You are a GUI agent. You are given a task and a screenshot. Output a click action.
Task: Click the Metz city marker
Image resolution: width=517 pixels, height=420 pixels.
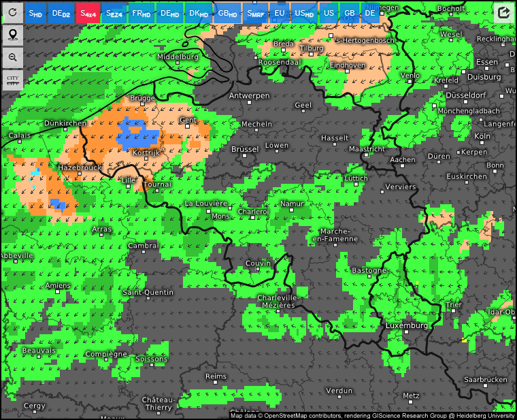pyautogui.click(x=411, y=402)
